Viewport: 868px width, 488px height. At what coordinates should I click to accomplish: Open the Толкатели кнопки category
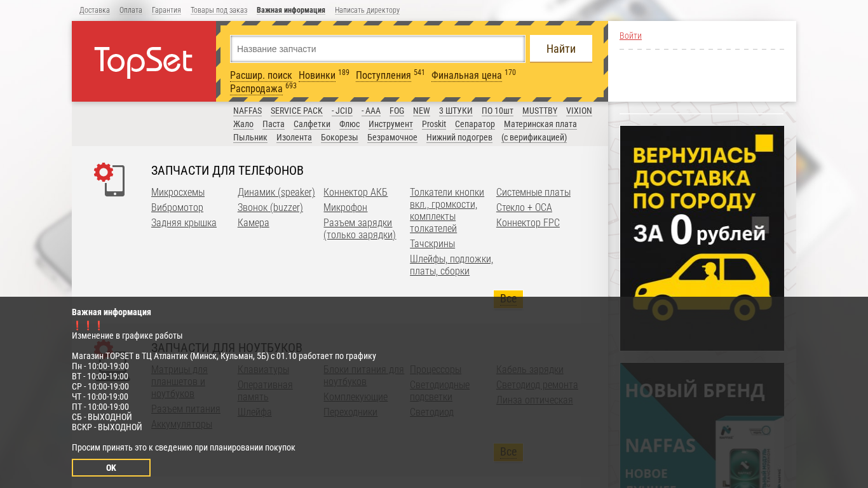click(x=447, y=210)
